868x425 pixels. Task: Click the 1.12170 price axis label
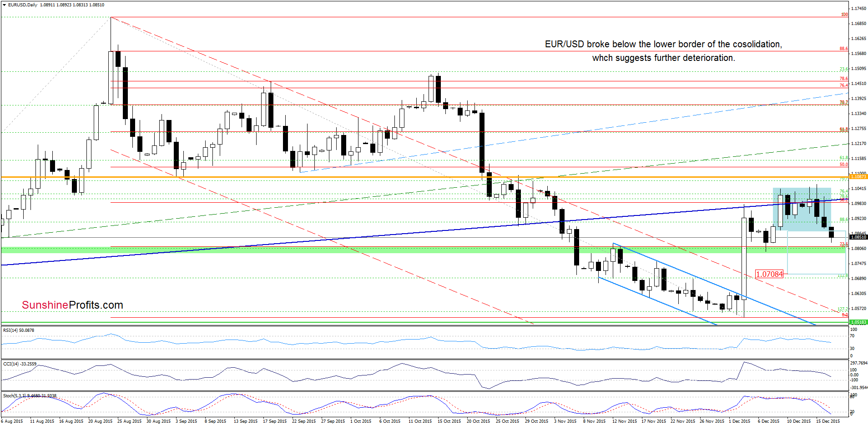pos(858,144)
